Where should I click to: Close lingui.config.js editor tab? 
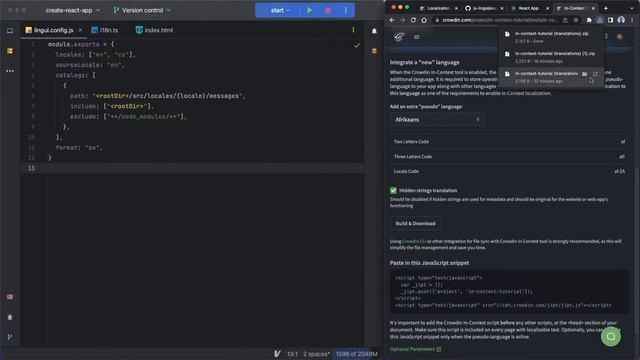[x=80, y=30]
